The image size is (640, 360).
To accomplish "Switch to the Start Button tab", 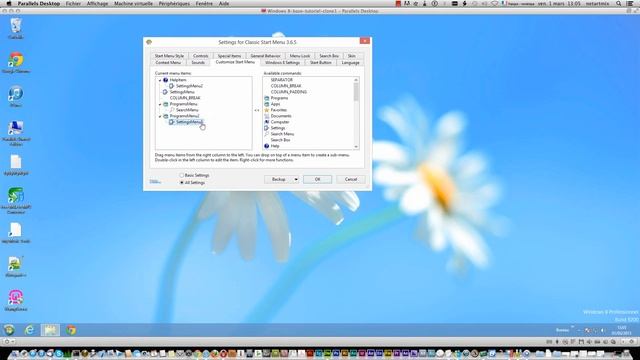I will [321, 63].
